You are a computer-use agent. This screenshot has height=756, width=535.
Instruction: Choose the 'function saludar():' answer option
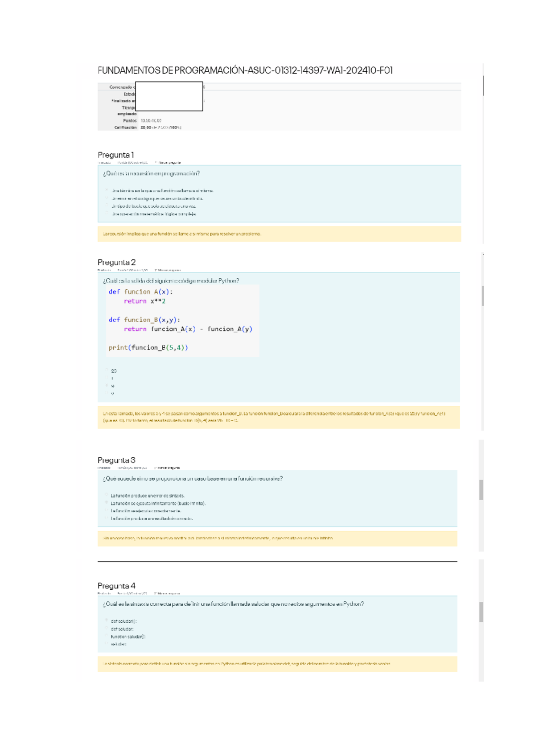click(x=107, y=637)
